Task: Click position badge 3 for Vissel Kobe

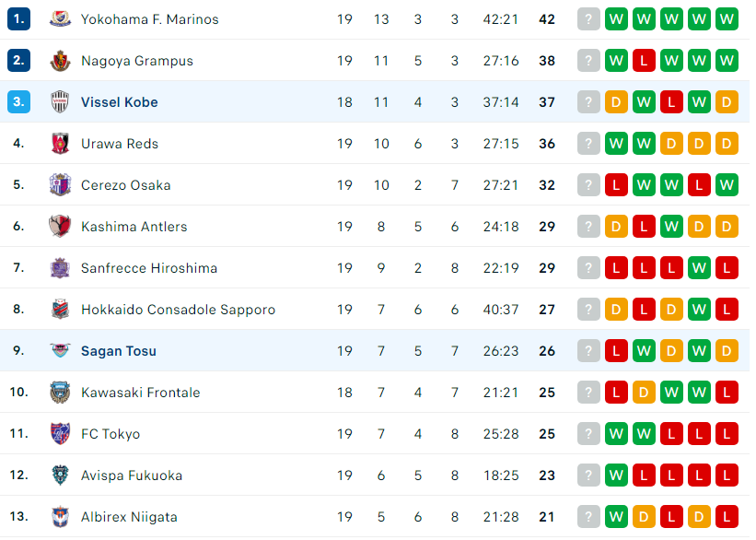Action: pyautogui.click(x=18, y=101)
